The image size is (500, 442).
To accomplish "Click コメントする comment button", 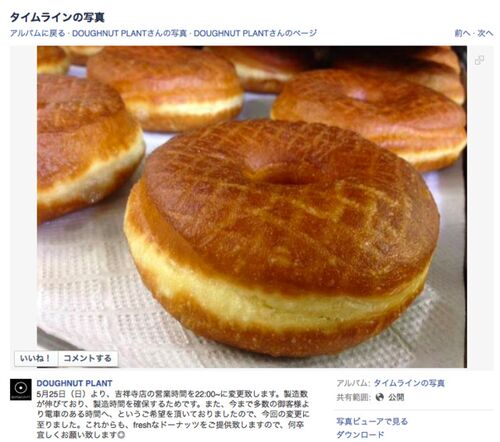I will click(x=88, y=358).
